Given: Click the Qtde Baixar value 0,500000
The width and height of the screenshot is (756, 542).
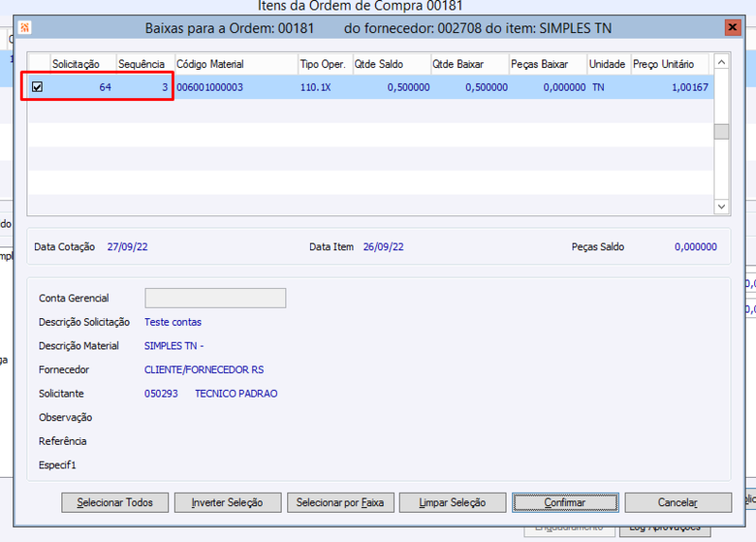Looking at the screenshot, I should [x=487, y=87].
